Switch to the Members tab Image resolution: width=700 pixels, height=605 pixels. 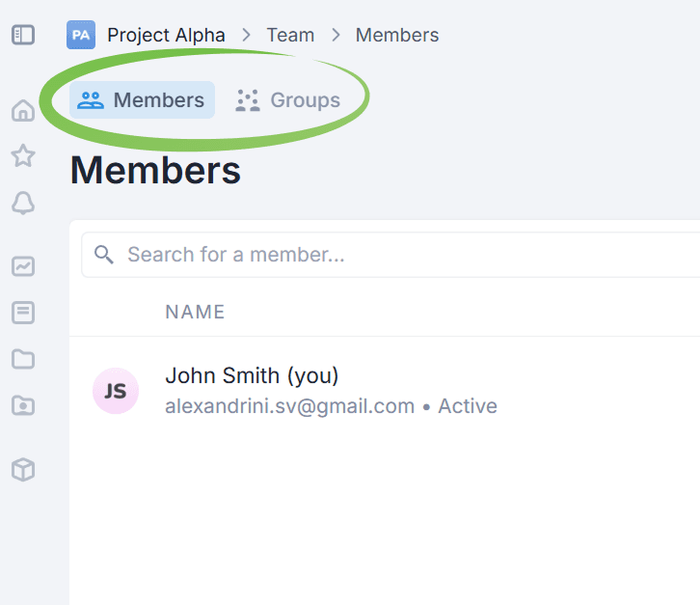click(142, 100)
